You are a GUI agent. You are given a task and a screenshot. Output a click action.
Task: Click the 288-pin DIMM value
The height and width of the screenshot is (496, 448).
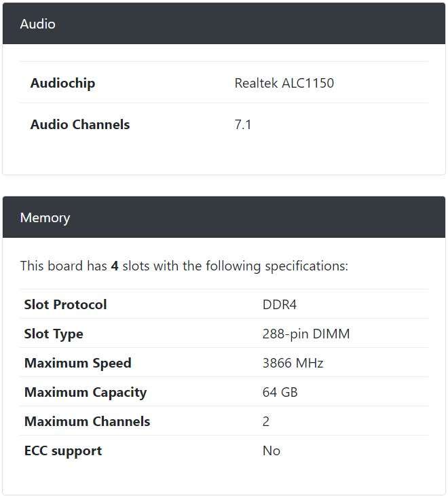tap(306, 334)
